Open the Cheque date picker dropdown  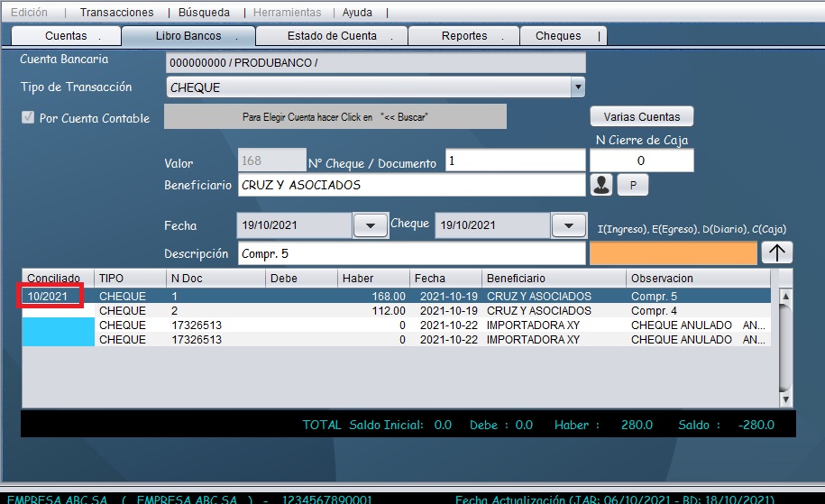[568, 225]
